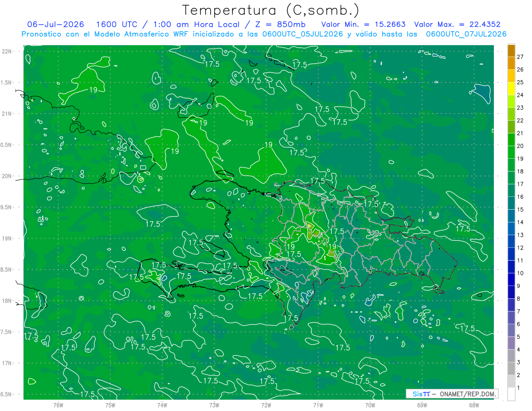The image size is (532, 411).
Task: Click colorbar legend value '21'
Action: coord(520,133)
